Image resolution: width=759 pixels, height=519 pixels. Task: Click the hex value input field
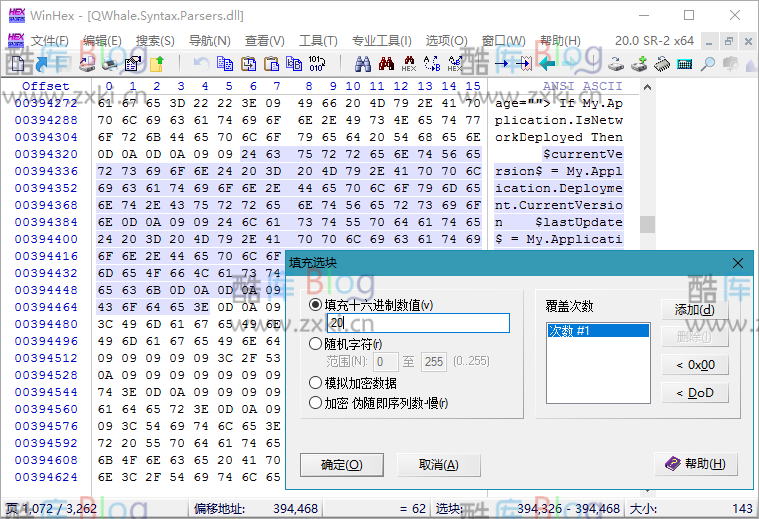(x=418, y=323)
